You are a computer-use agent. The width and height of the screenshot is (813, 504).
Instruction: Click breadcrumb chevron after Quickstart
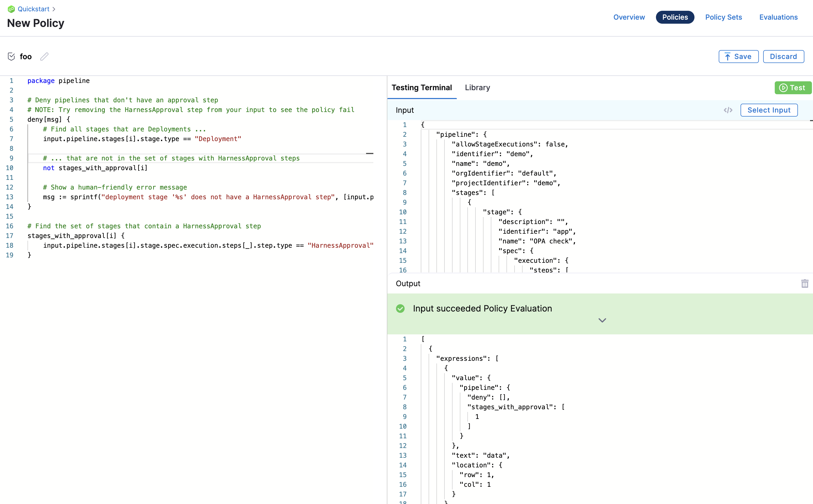coord(54,9)
